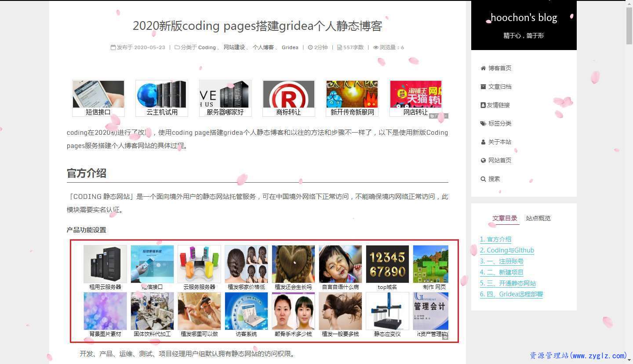The width and height of the screenshot is (633, 364).
Task: Click the address book icon beside 友情链接
Action: coord(483,105)
